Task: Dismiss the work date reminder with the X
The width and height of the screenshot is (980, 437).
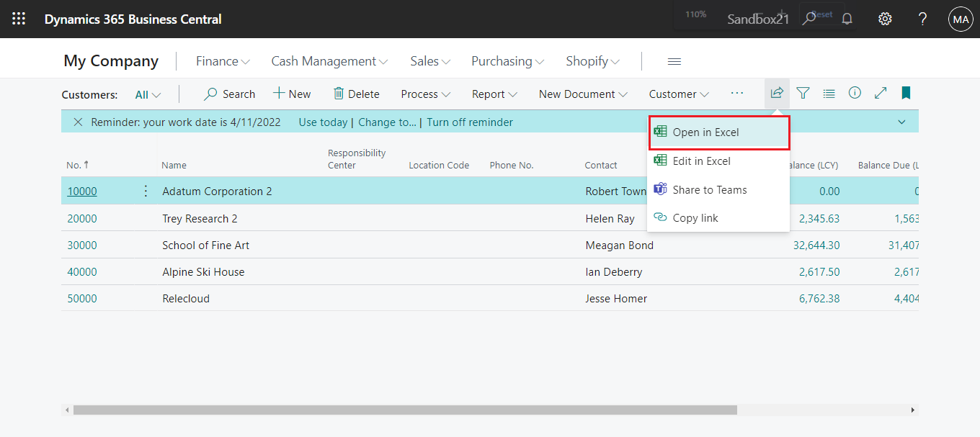Action: 79,122
